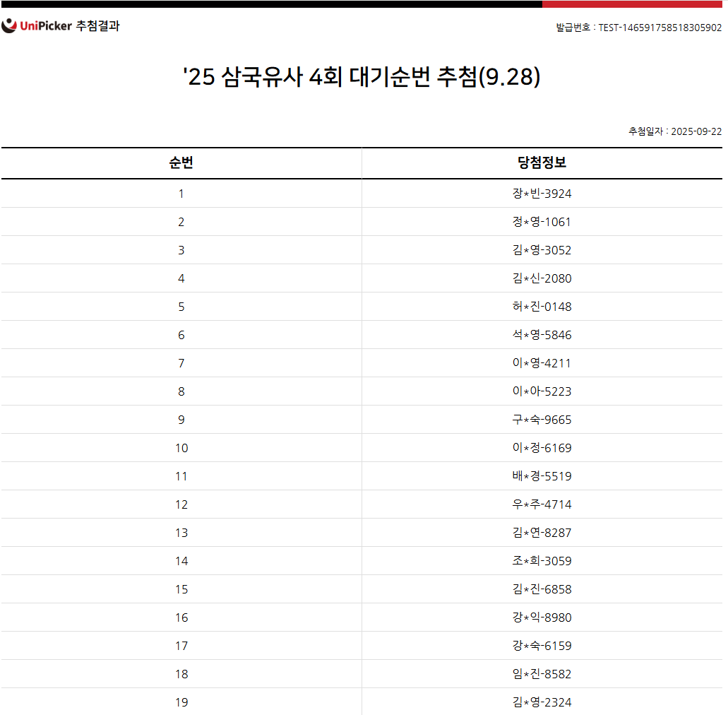
Task: Select winner 배*경-5519
Action: (x=542, y=476)
